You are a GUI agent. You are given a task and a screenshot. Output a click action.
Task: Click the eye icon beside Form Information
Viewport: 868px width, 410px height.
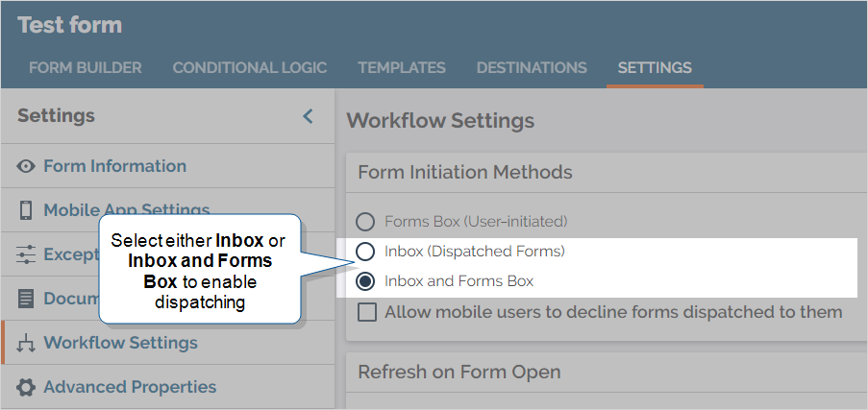26,166
